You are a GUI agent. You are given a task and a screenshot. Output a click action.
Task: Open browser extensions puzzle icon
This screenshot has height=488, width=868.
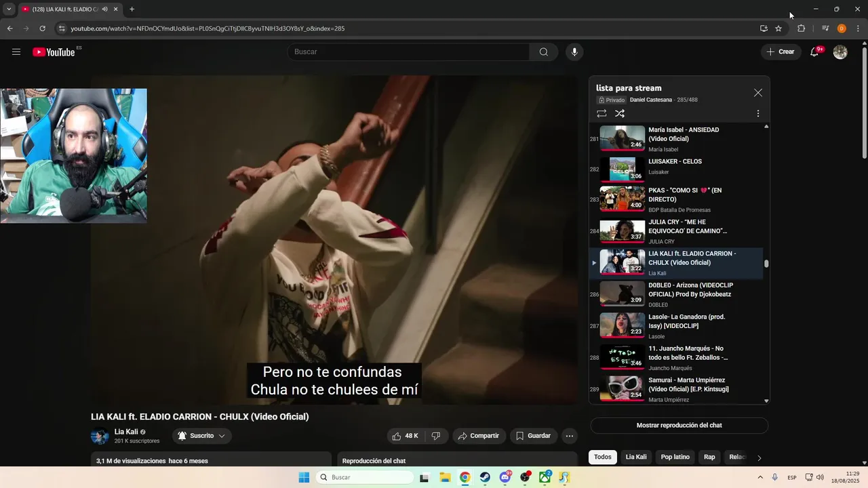tap(801, 28)
